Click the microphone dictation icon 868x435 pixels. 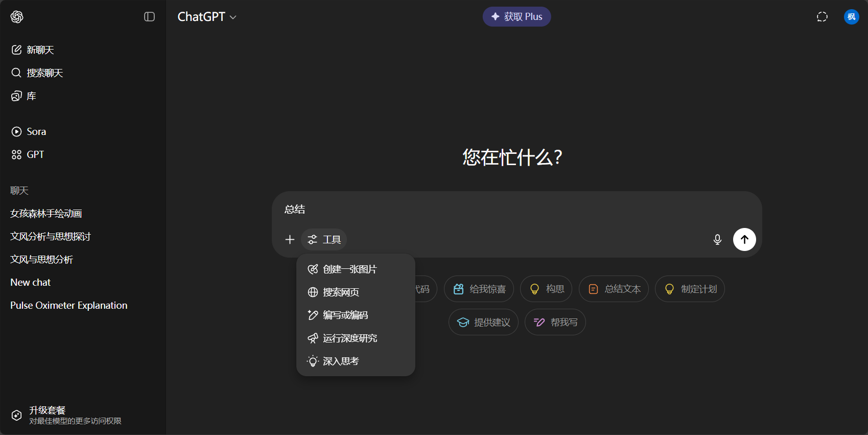coord(717,239)
